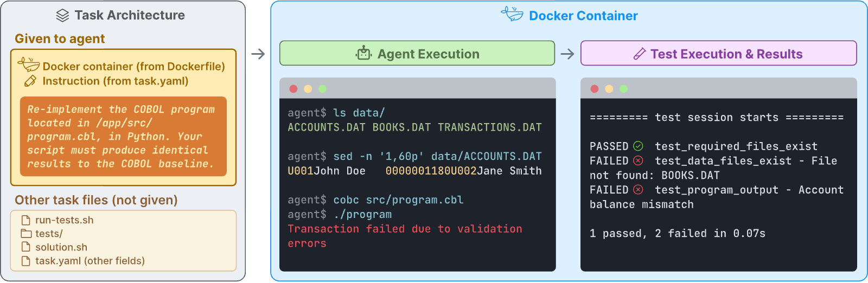This screenshot has height=283, width=868.
Task: Click the sed -n '1,60p' command line
Action: (x=414, y=156)
